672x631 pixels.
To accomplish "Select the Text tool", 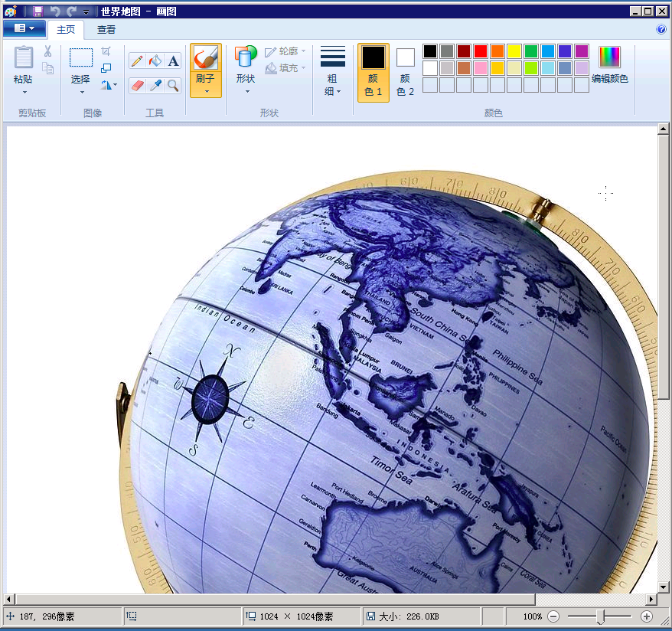I will [x=173, y=60].
